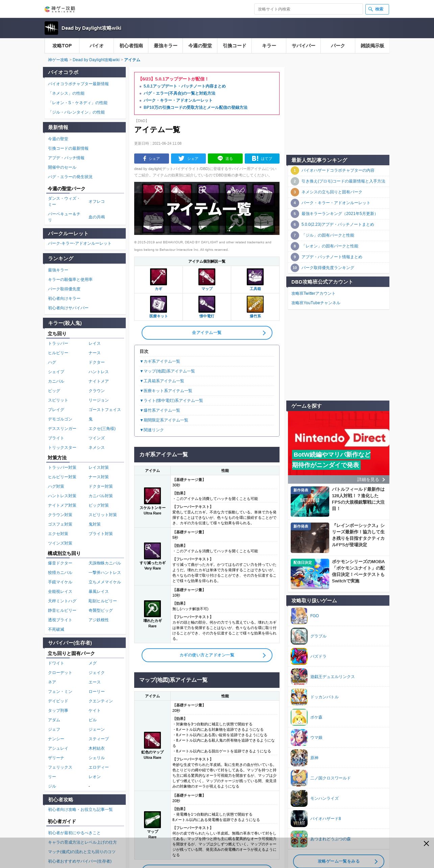434x868 pixels.
Task: Open the 工具箱 item icon
Action: pos(255,277)
